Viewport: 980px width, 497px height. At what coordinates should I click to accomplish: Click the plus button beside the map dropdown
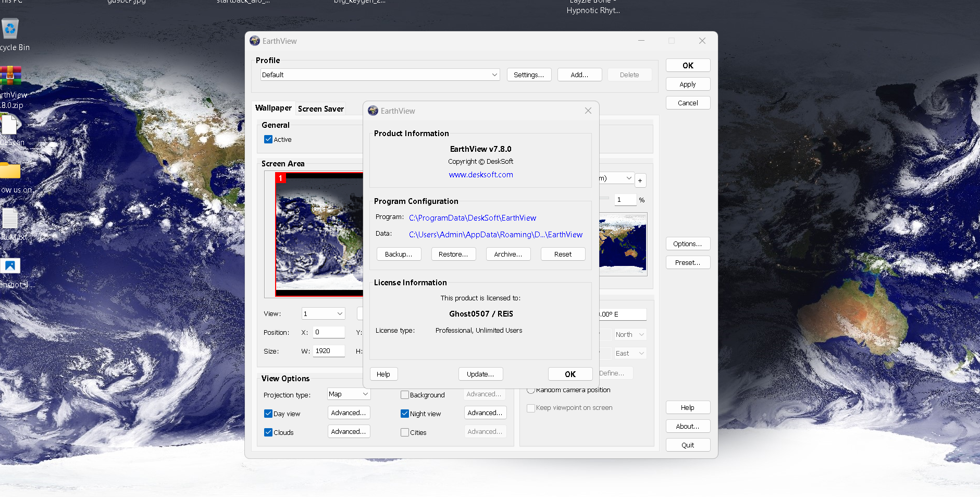pyautogui.click(x=640, y=180)
